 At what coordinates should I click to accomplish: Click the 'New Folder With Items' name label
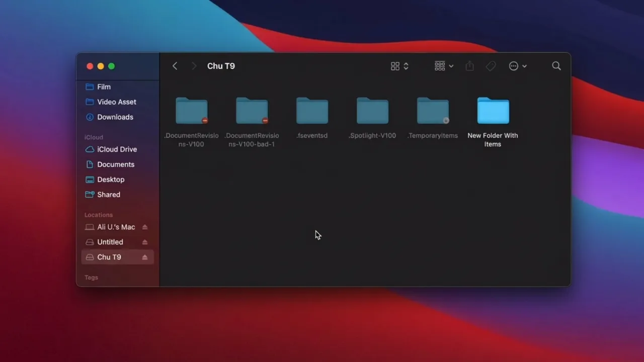(493, 140)
